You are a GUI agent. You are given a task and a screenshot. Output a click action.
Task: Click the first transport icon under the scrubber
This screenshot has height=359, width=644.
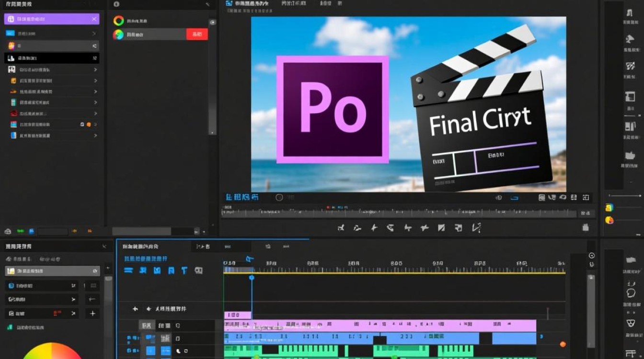point(341,228)
